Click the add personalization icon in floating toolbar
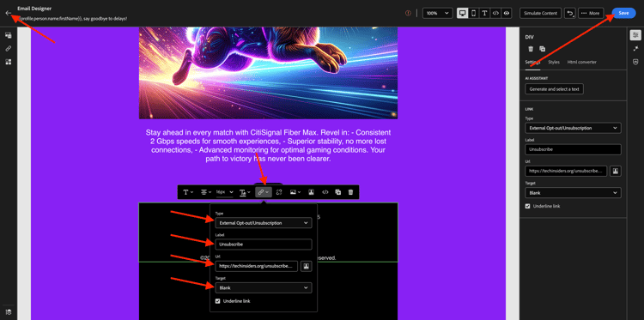This screenshot has width=644, height=320. coord(312,192)
